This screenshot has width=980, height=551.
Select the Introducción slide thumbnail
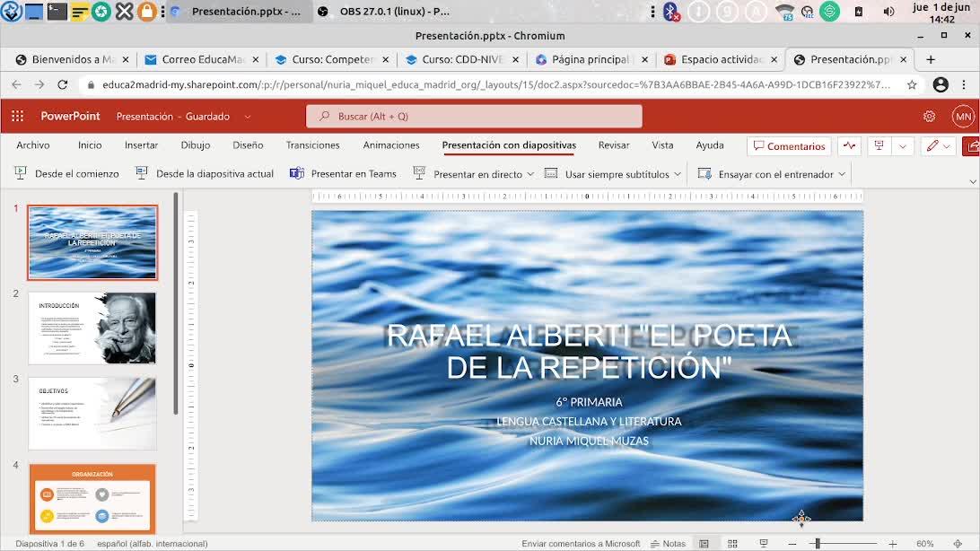coord(92,328)
